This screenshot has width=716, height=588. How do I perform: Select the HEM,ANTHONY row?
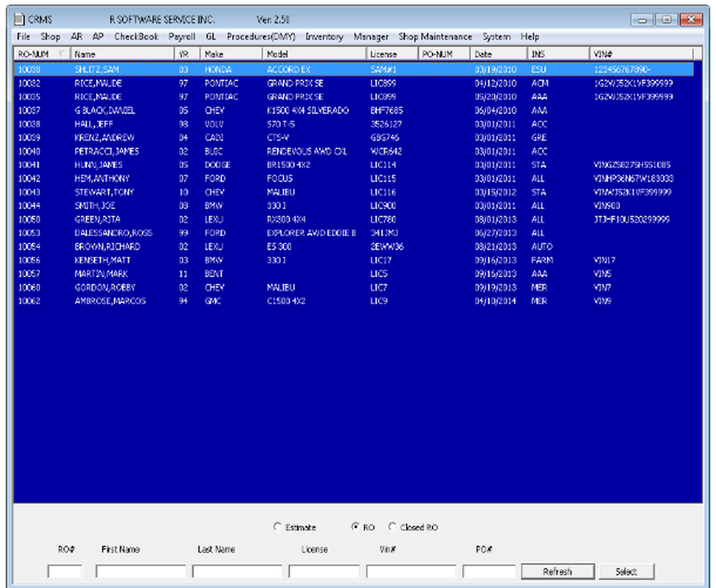tap(354, 178)
